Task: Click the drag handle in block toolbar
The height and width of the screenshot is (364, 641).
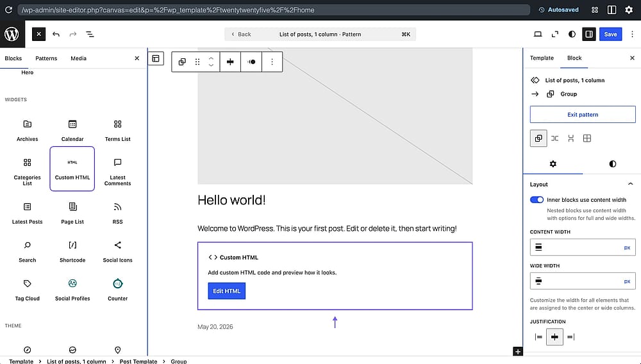Action: tap(197, 62)
